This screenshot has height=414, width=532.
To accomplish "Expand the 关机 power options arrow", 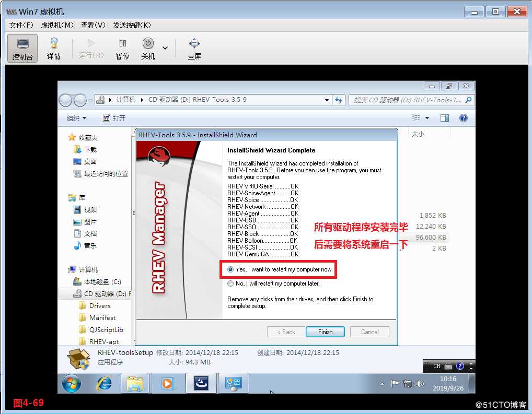I will pyautogui.click(x=165, y=48).
